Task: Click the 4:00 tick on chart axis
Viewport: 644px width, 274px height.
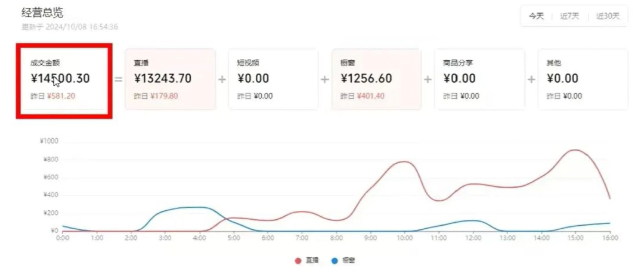Action: (x=199, y=237)
